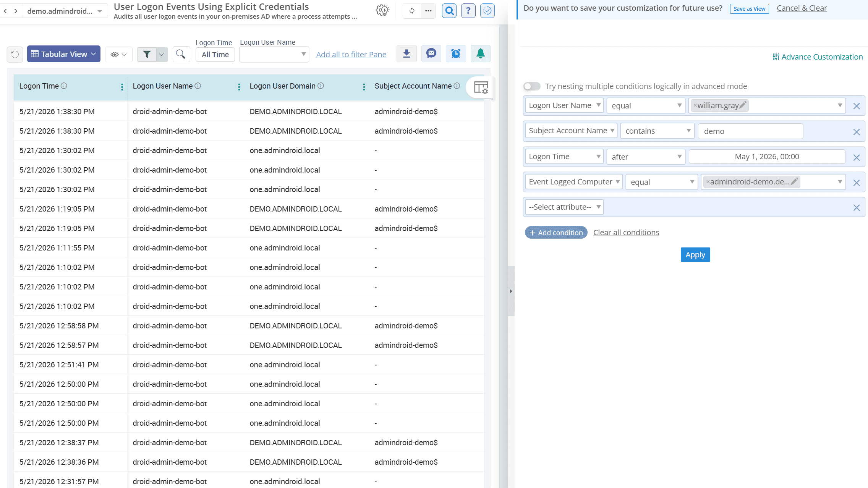Open Advance Customization
The width and height of the screenshot is (868, 488).
click(818, 57)
